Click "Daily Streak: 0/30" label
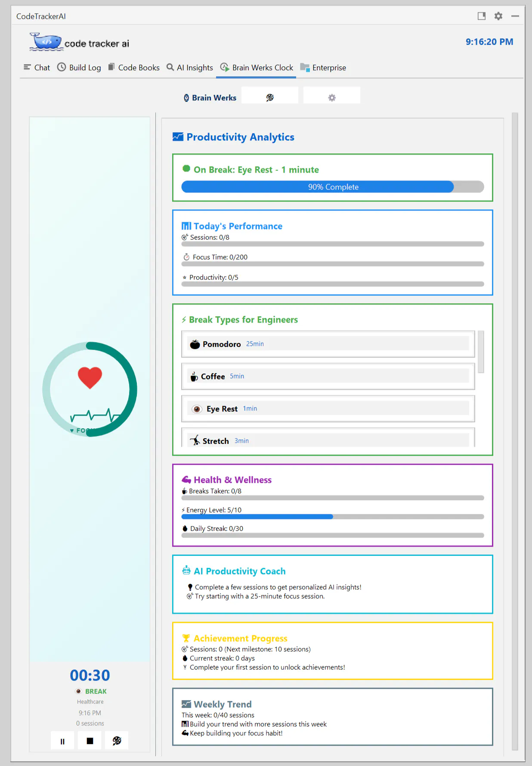The height and width of the screenshot is (766, 532). pos(217,529)
